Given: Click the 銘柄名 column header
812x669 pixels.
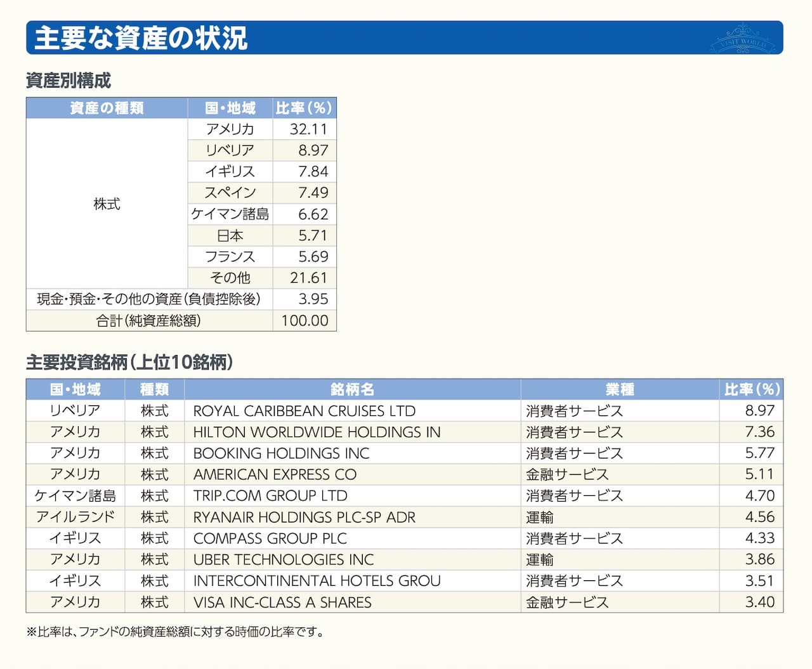Looking at the screenshot, I should coord(352,389).
